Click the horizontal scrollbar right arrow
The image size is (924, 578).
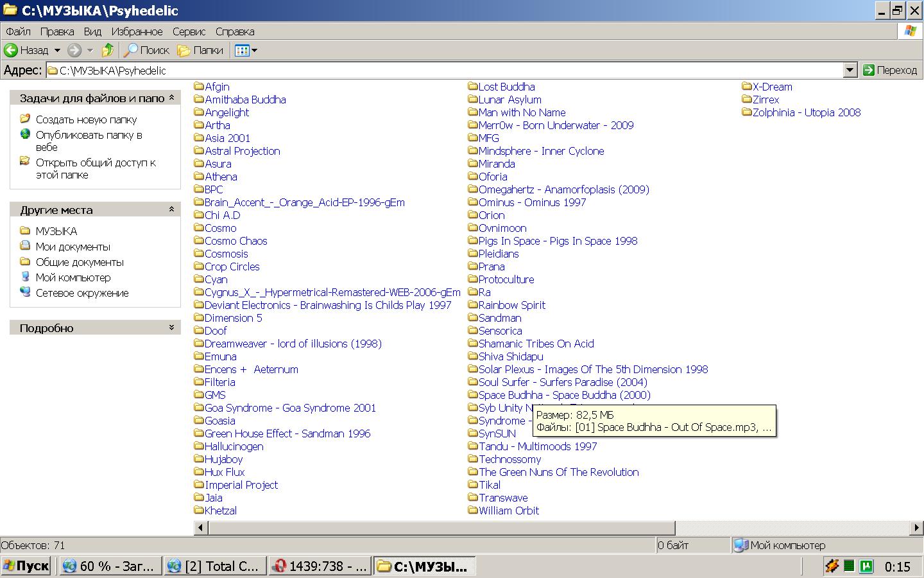[x=917, y=528]
